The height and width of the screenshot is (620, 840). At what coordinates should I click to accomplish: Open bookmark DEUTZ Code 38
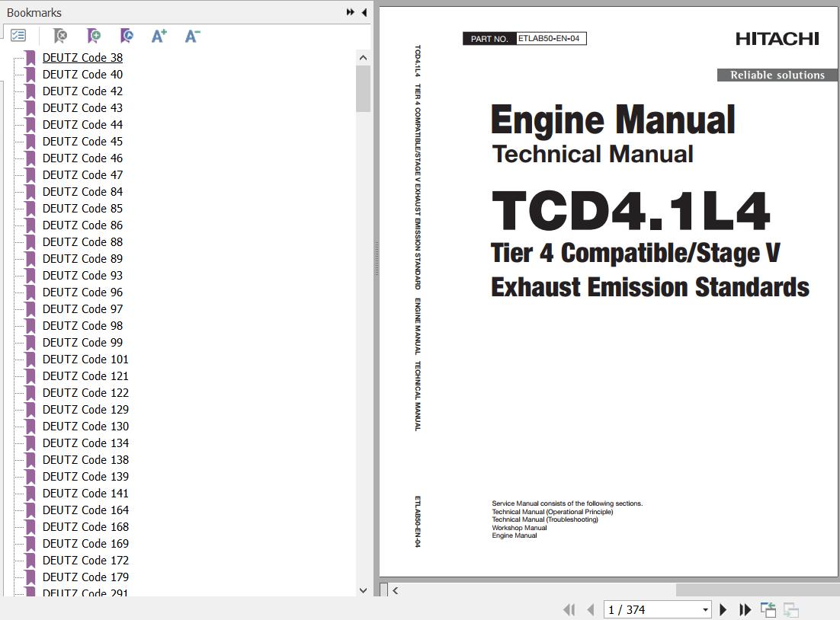pos(82,58)
